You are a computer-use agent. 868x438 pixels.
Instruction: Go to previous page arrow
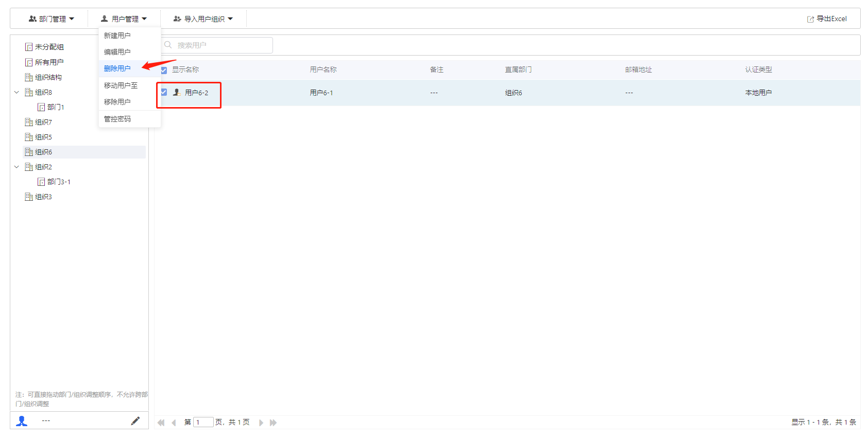click(x=174, y=423)
